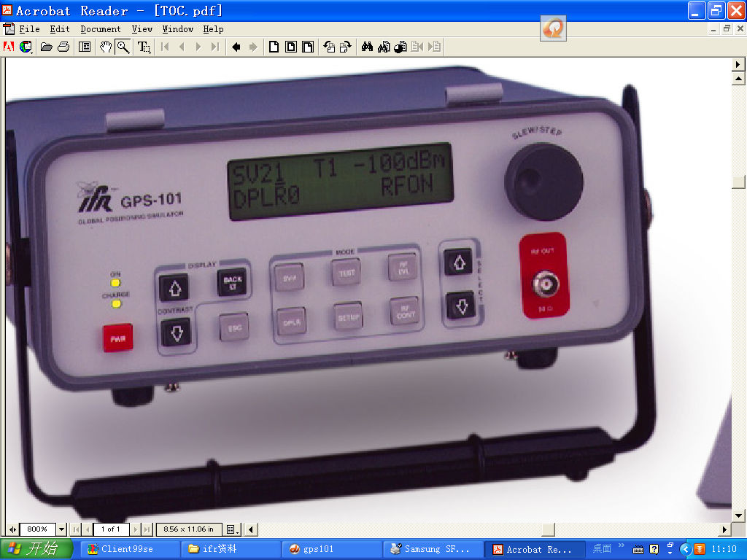The width and height of the screenshot is (747, 560).
Task: Open the View menu
Action: pos(142,29)
